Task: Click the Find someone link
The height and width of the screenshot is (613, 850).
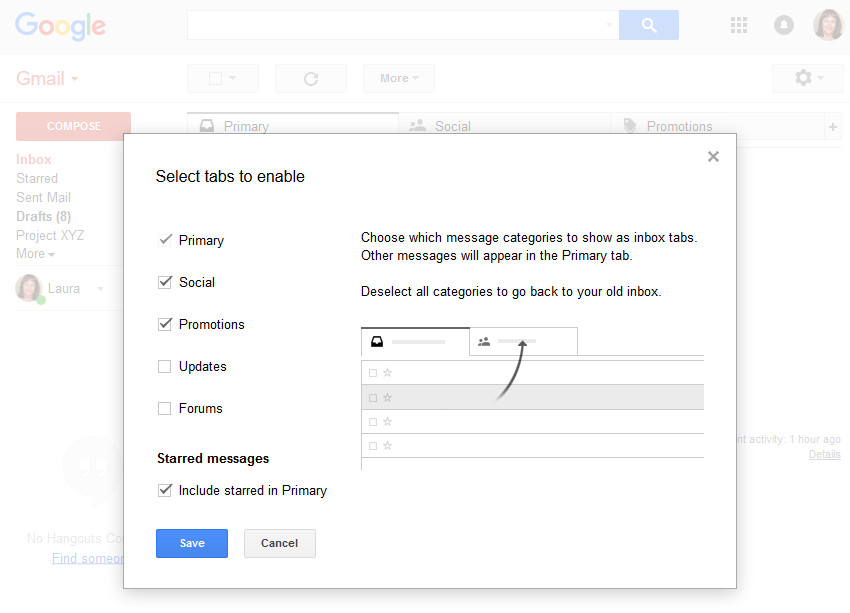Action: point(88,558)
